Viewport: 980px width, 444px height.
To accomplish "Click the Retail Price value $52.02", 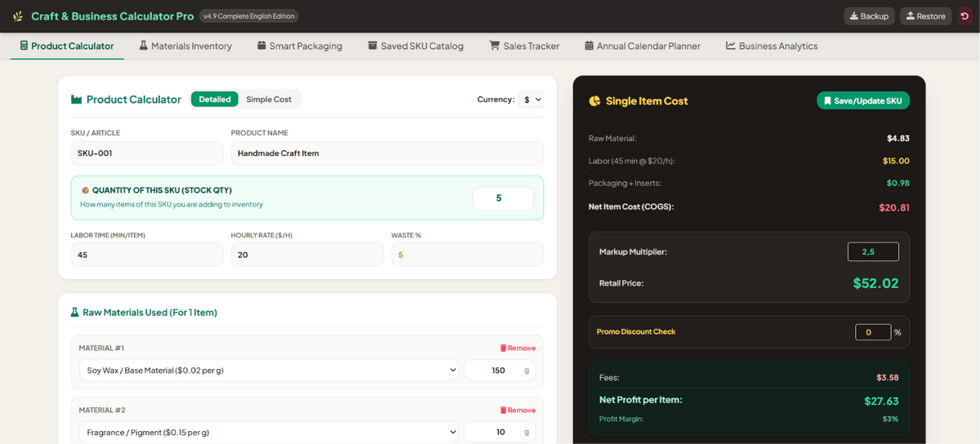I will [x=875, y=283].
